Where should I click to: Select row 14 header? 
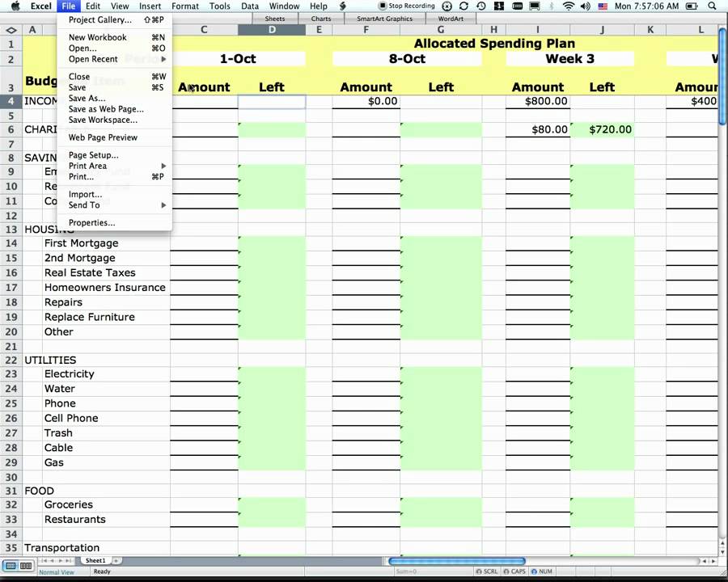pyautogui.click(x=11, y=243)
